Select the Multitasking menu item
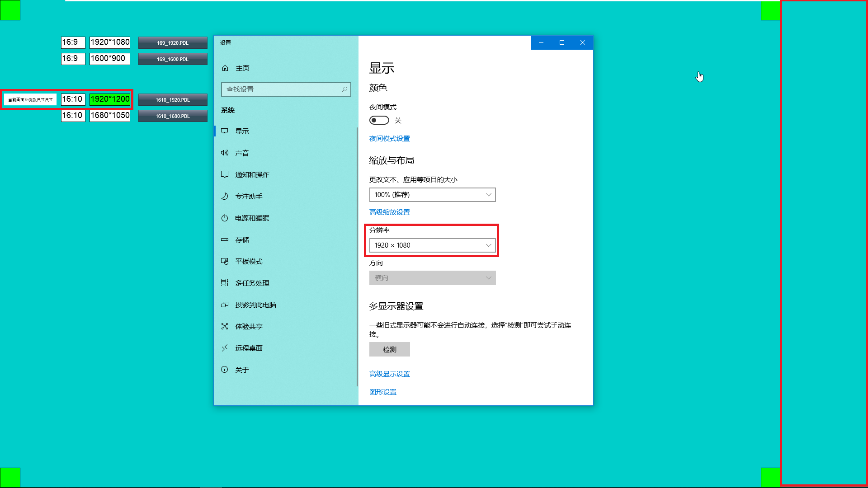The image size is (868, 488). [252, 283]
